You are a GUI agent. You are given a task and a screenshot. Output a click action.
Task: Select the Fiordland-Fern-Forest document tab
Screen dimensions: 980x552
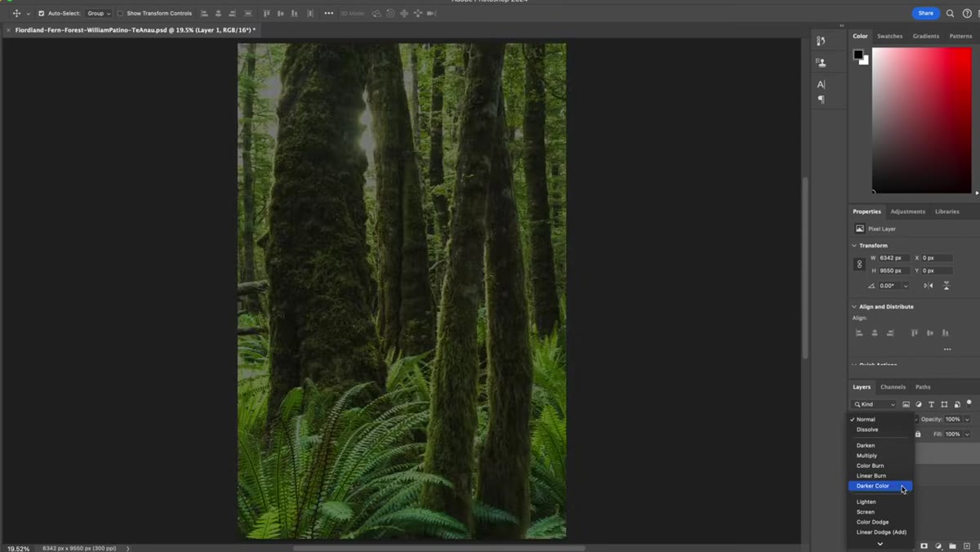pyautogui.click(x=135, y=30)
